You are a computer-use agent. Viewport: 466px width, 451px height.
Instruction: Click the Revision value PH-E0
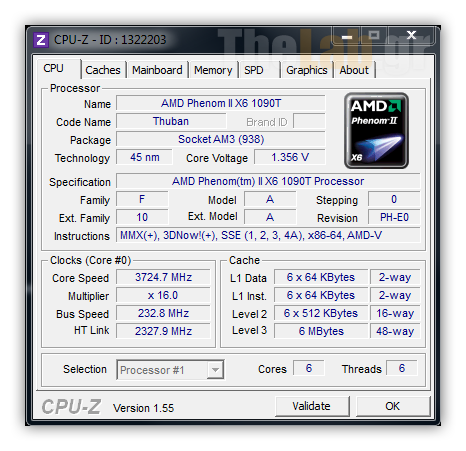click(394, 217)
